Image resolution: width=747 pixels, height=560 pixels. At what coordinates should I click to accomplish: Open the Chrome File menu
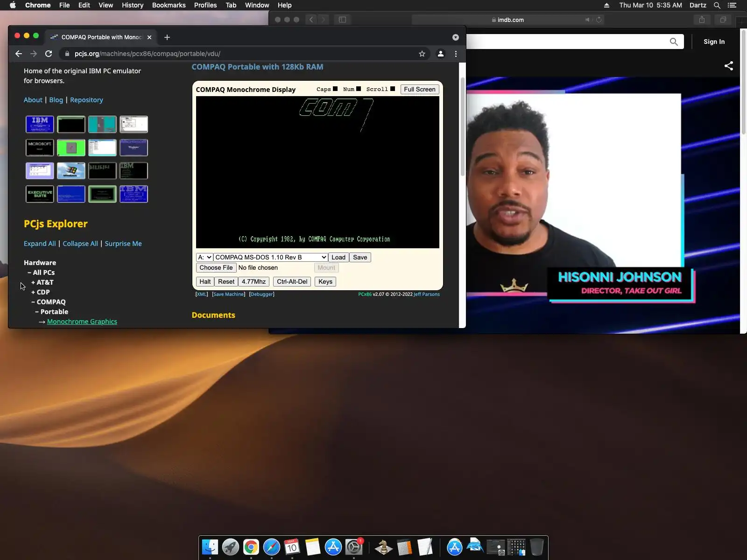click(64, 5)
